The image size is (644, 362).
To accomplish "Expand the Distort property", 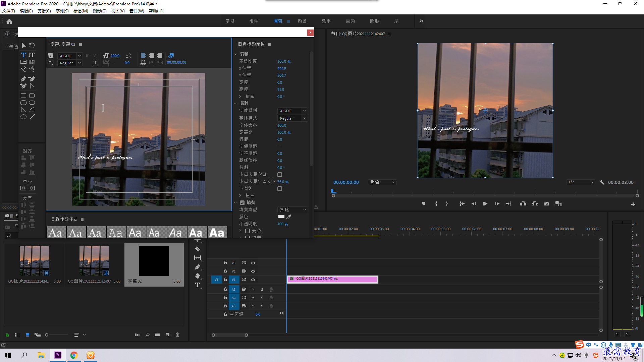I will [240, 196].
